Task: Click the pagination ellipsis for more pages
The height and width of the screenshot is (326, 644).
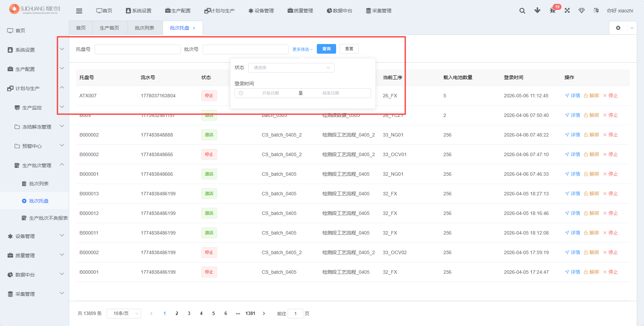Action: 238,314
